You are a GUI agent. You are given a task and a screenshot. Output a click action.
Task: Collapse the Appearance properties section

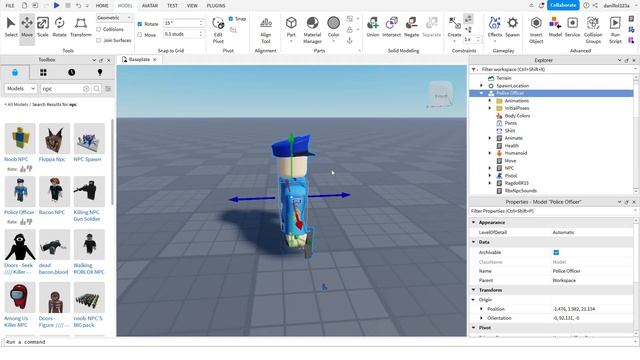point(474,222)
